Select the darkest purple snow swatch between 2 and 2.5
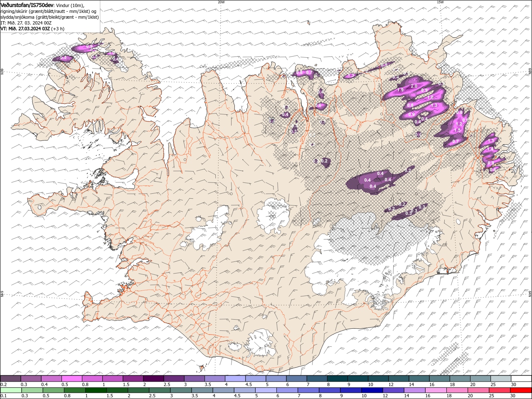Viewport: 532px width, 399px height. 154,379
